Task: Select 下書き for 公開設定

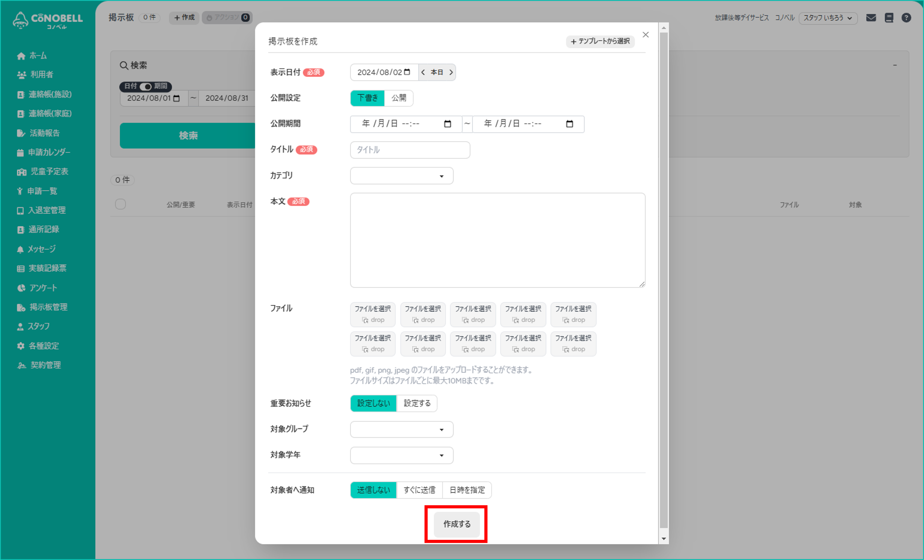Action: tap(367, 98)
